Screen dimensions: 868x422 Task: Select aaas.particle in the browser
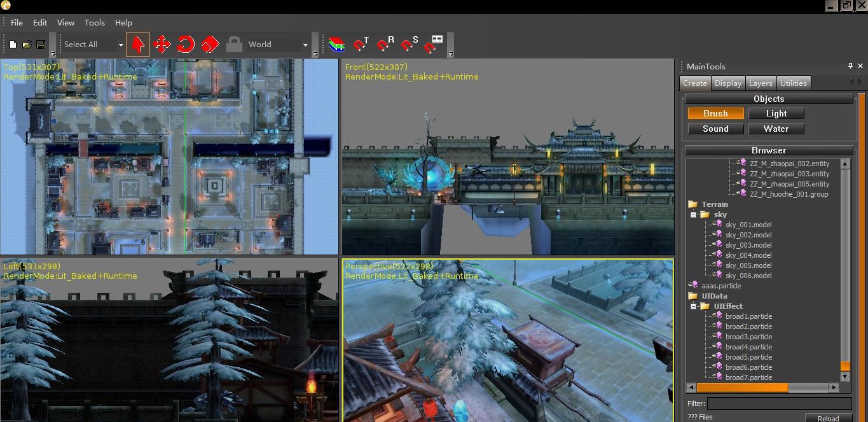720,286
